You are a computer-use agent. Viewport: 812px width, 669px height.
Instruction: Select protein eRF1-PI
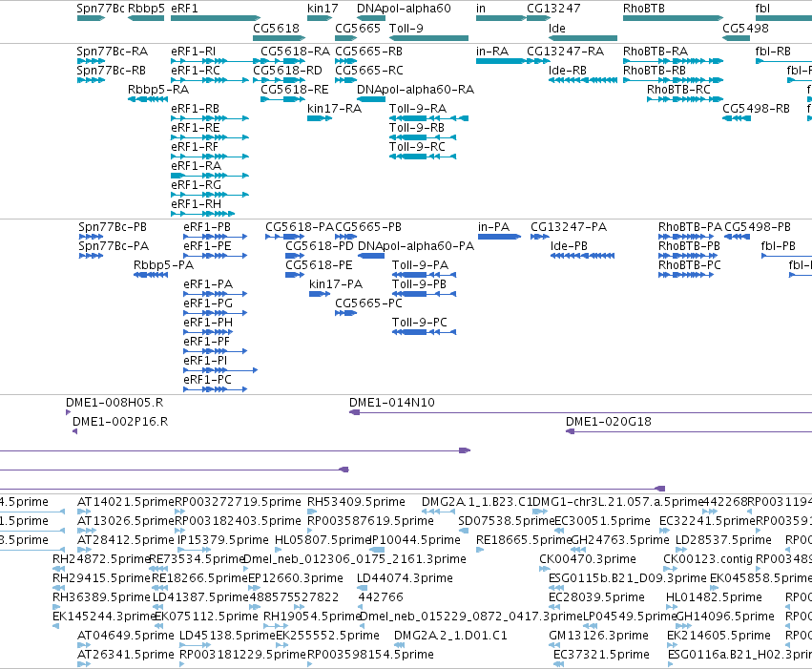pos(205,361)
